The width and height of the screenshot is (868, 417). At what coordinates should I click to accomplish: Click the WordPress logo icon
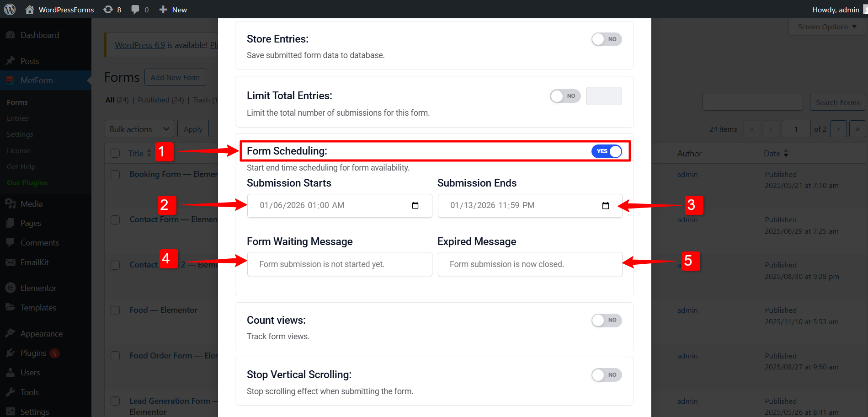[x=10, y=10]
